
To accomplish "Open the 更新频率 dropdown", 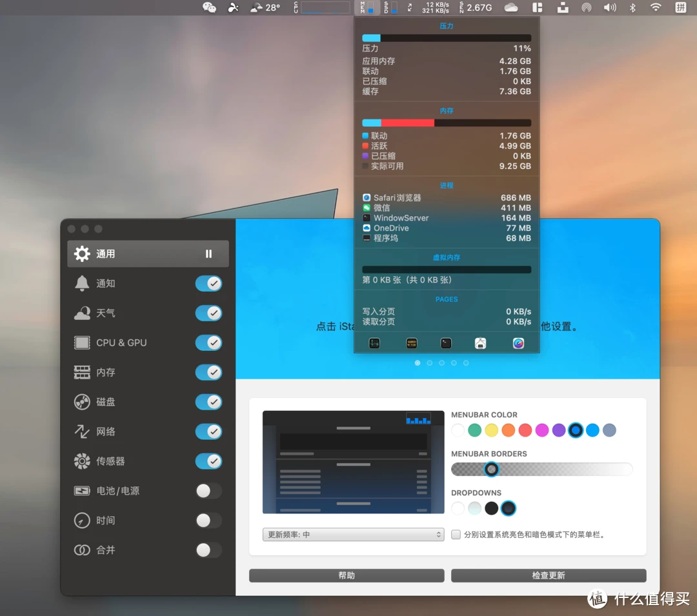I will pyautogui.click(x=353, y=535).
